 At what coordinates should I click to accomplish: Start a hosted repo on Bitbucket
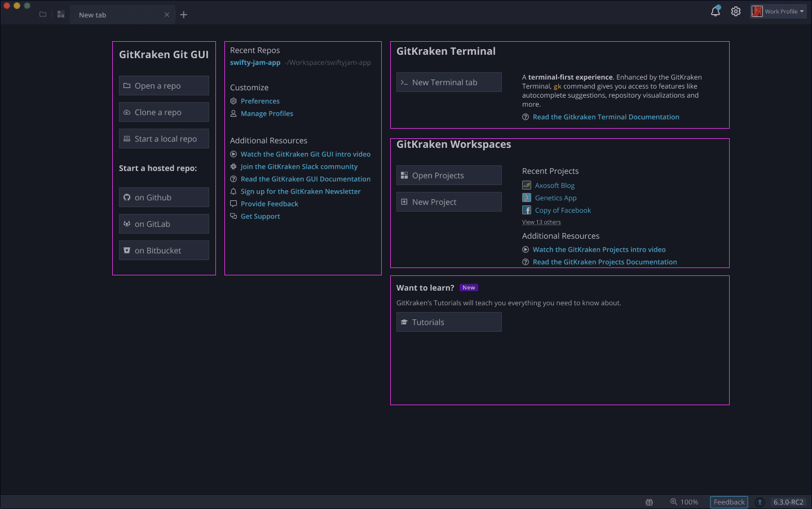(x=164, y=251)
